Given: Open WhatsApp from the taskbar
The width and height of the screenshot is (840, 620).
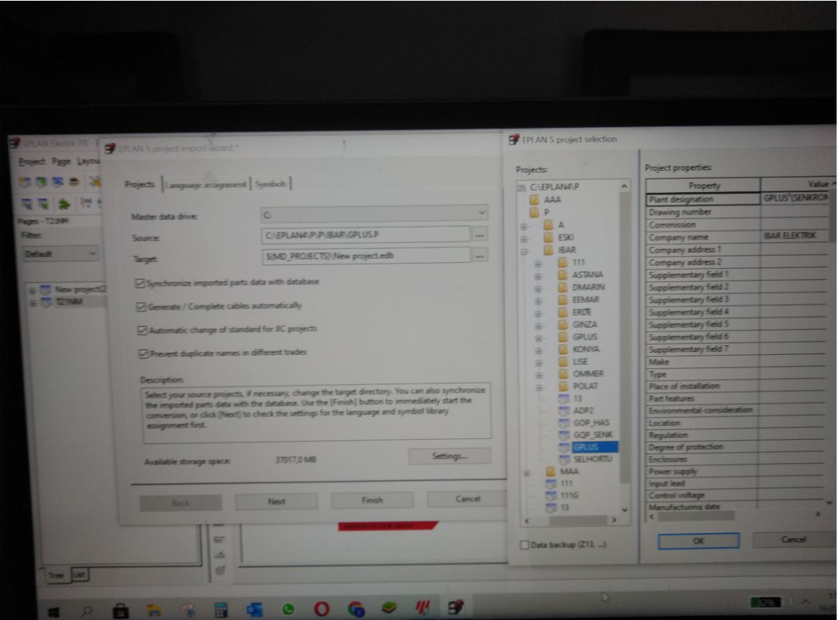Looking at the screenshot, I should point(289,609).
